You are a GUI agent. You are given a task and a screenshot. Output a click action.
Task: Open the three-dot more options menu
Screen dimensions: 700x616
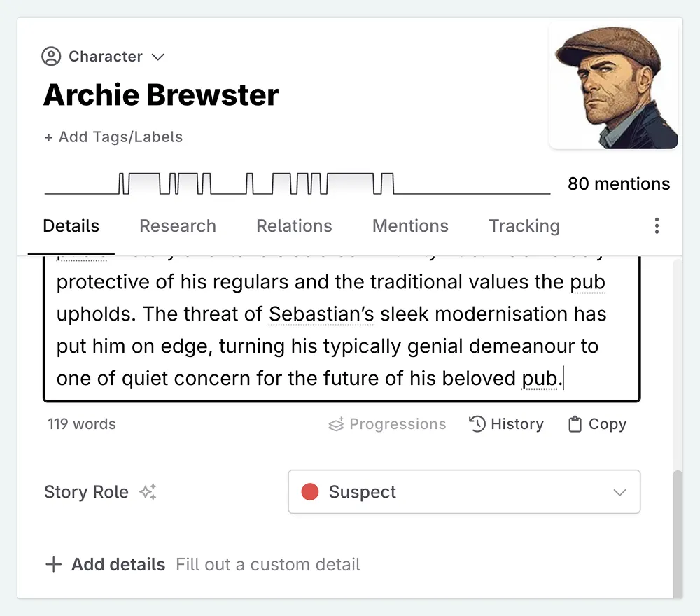(x=657, y=225)
